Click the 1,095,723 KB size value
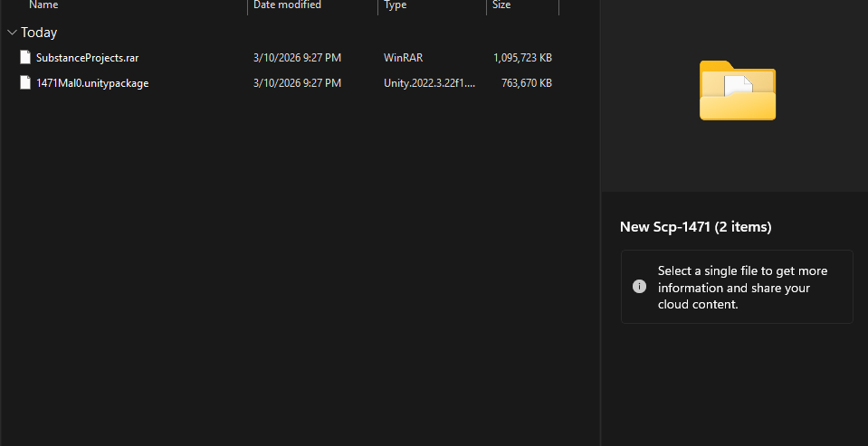 click(x=522, y=58)
